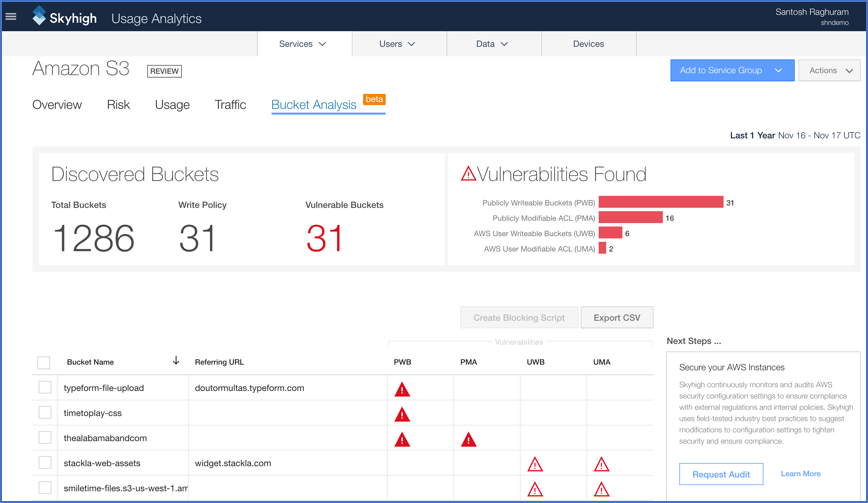This screenshot has width=868, height=503.
Task: Click the Usage Analytics header title
Action: click(x=156, y=18)
